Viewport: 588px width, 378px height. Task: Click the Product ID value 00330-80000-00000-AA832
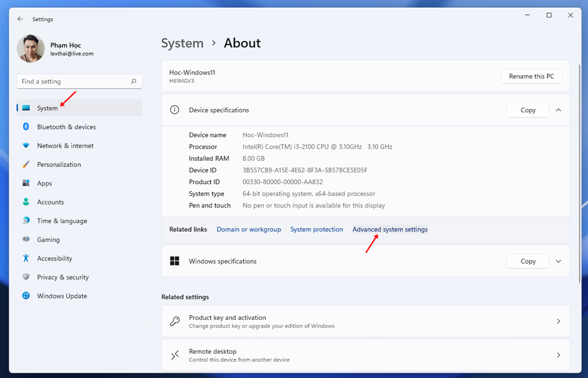click(282, 181)
